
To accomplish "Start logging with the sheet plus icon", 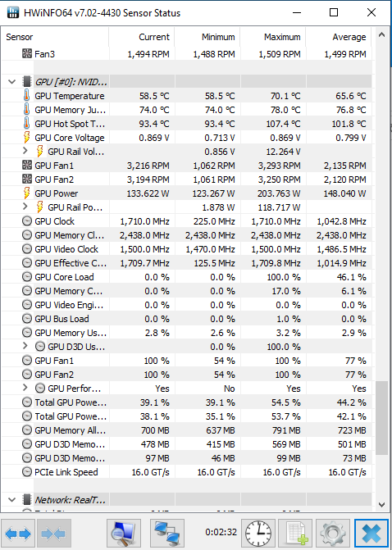I will click(x=295, y=534).
